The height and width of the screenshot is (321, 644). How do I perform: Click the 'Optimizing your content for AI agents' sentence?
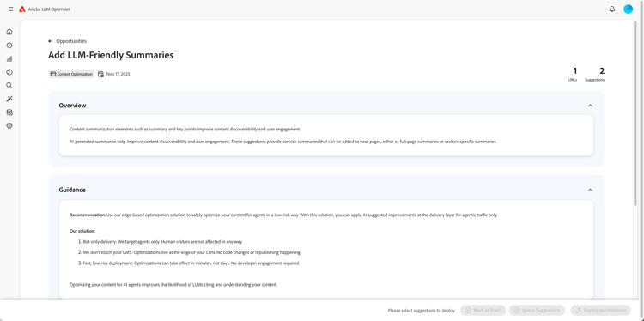(173, 284)
